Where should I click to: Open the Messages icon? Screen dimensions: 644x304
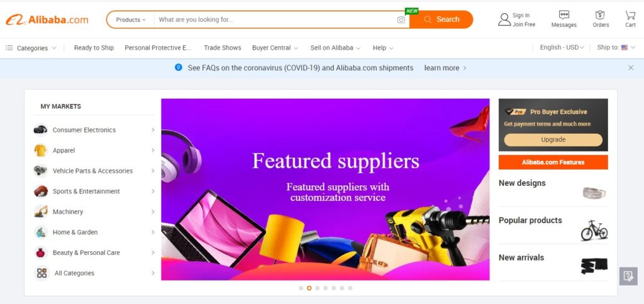click(564, 15)
